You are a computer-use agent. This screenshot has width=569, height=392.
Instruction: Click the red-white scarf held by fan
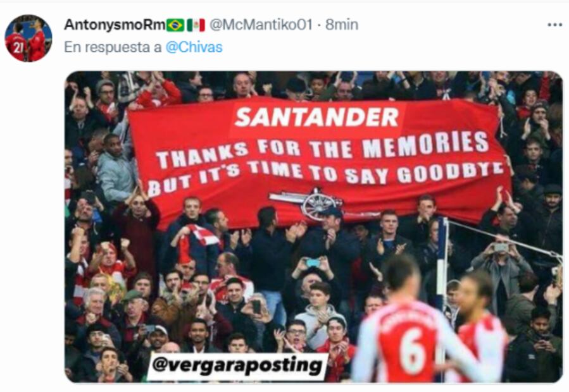point(196,241)
